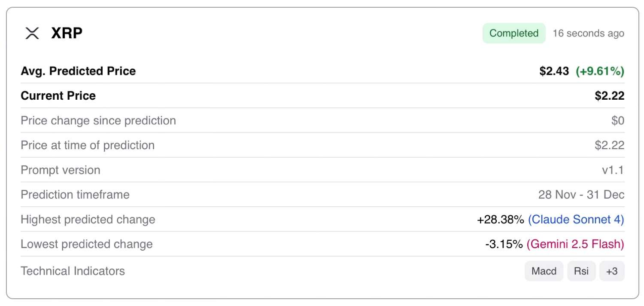Click the v1.1 prompt version value

coord(613,170)
